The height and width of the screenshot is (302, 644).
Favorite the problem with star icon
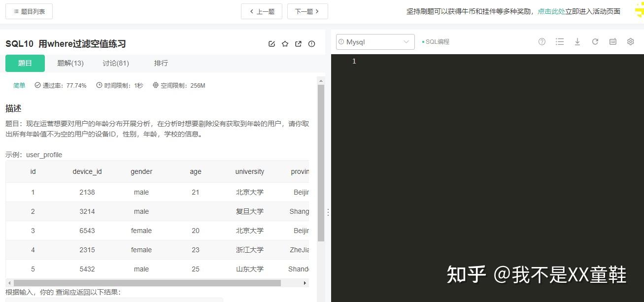click(285, 44)
